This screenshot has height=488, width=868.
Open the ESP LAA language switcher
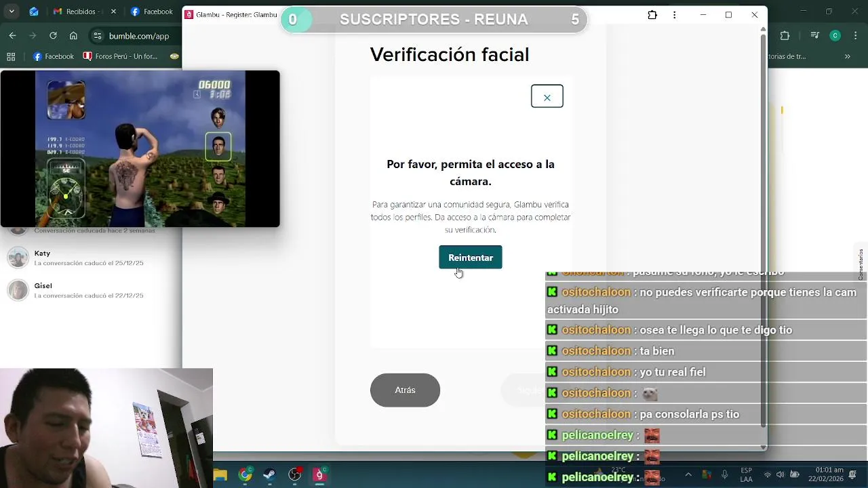pos(746,475)
